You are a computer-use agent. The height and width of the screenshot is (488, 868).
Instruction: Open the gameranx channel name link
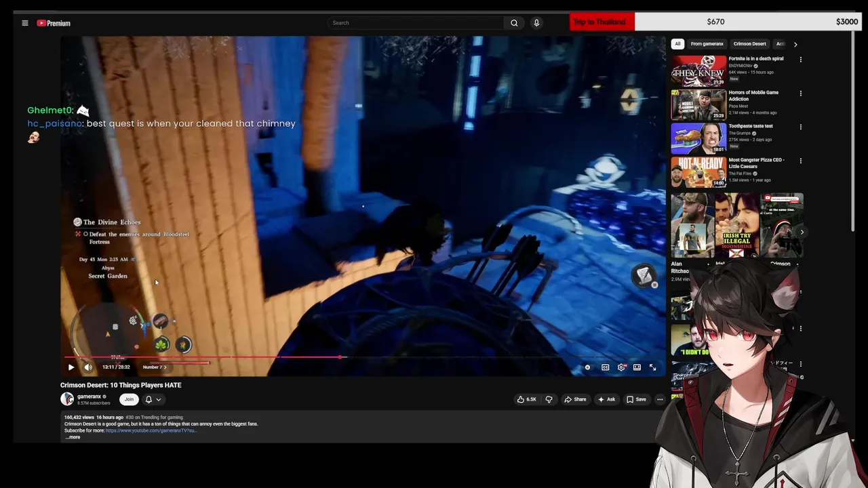pos(89,396)
